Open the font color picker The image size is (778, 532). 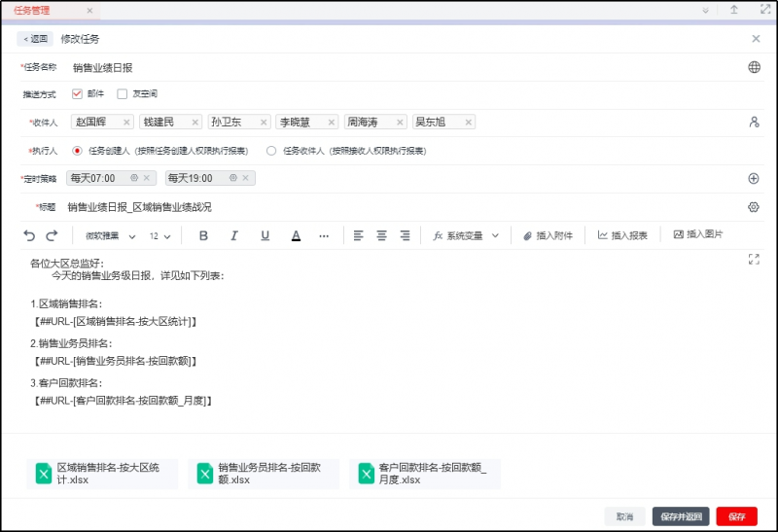296,235
